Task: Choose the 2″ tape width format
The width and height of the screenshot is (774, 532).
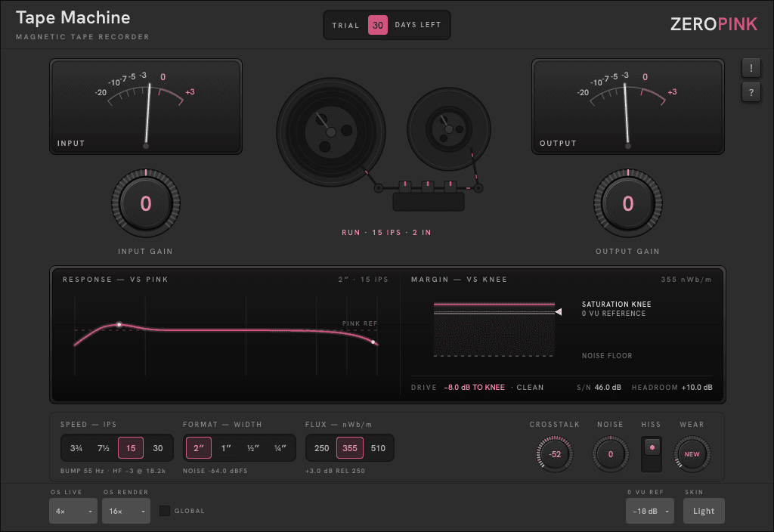Action: coord(199,448)
